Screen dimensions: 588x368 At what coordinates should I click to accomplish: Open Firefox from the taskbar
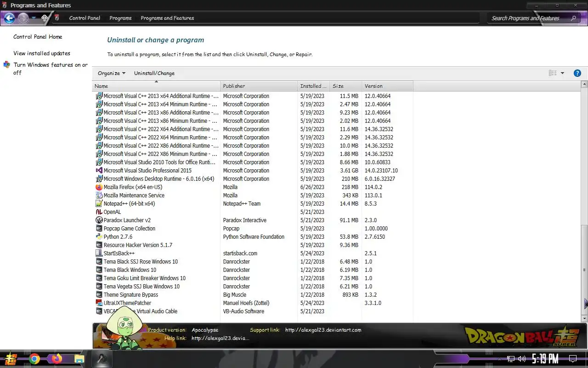[57, 359]
